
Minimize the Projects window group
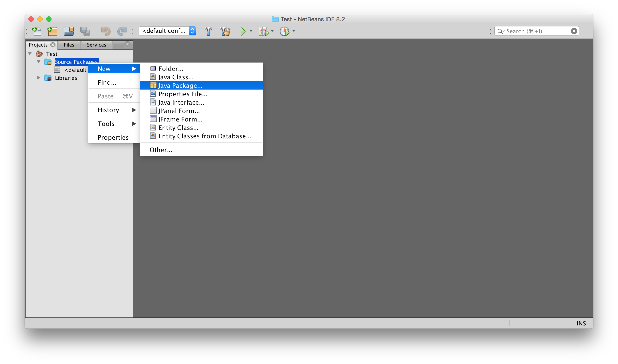click(127, 45)
